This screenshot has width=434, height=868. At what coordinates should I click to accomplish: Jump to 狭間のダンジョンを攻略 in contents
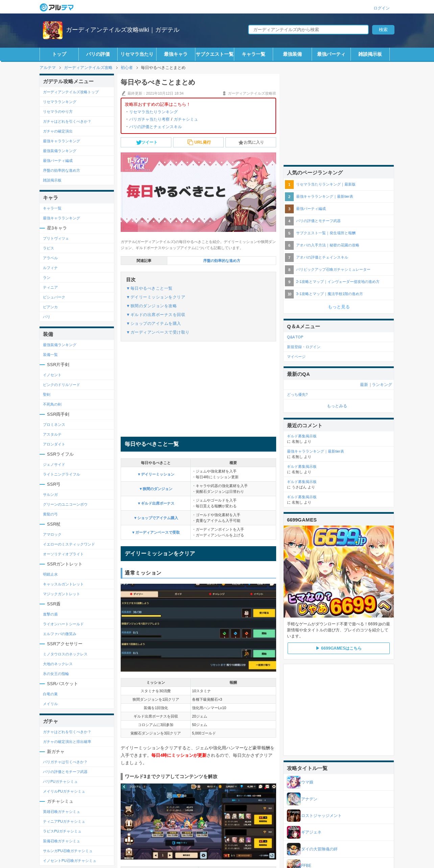pos(151,306)
